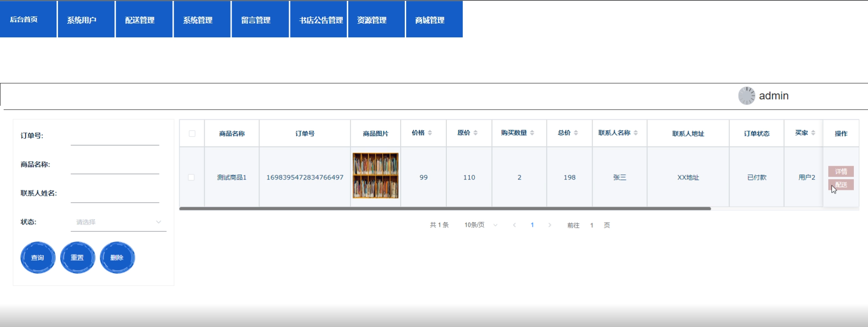The image size is (868, 327).
Task: Click the 用户2 buyer cell
Action: (806, 177)
